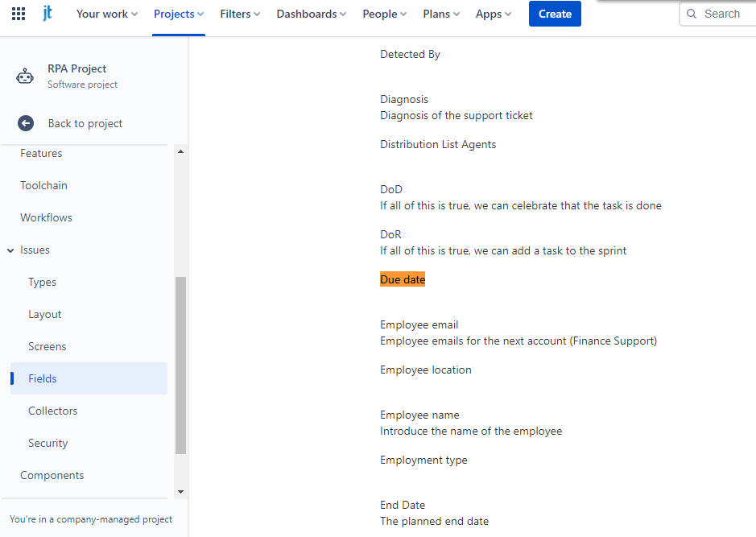Click the highlighted Due date field

coord(403,279)
